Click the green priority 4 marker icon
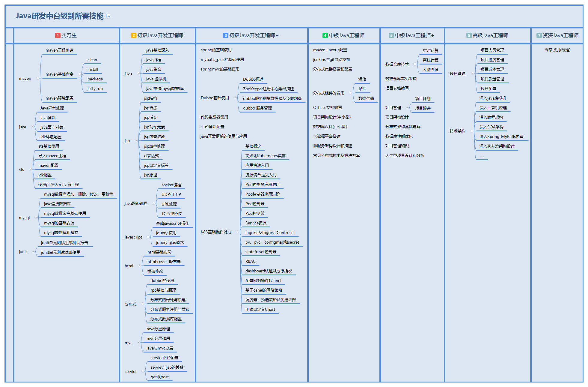Image resolution: width=588 pixels, height=387 pixels. (325, 35)
